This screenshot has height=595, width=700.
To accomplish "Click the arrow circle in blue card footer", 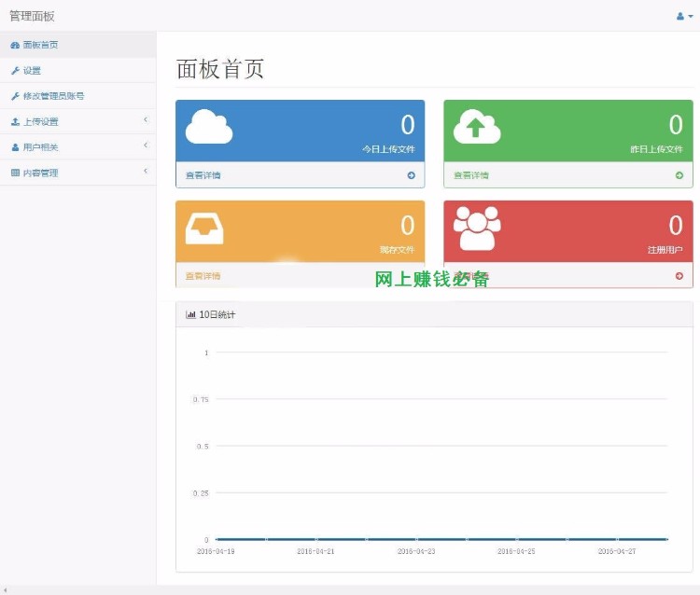I will click(412, 175).
